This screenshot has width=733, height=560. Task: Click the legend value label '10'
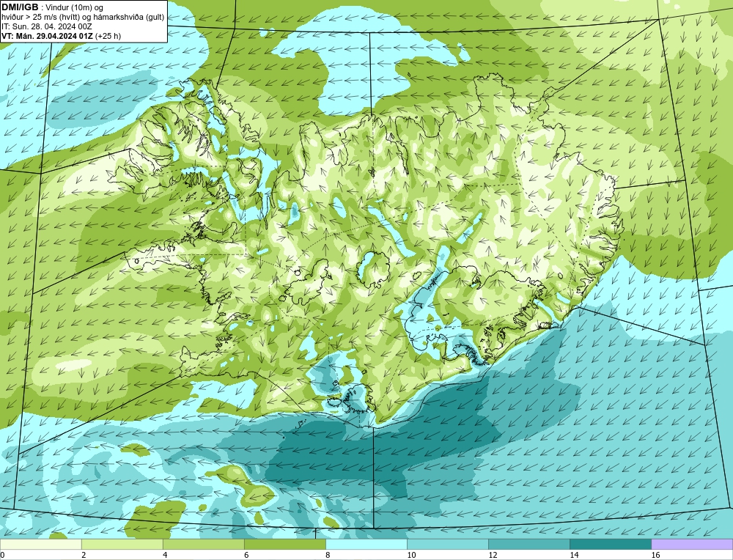click(x=411, y=555)
